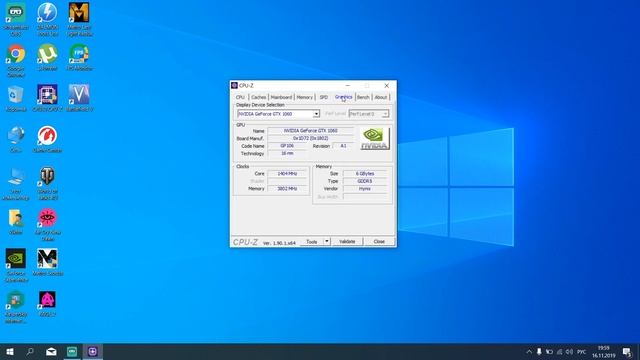Select the CPUID CPU-Z desktop shortcut
Screen dimensions: 640x360
47,98
